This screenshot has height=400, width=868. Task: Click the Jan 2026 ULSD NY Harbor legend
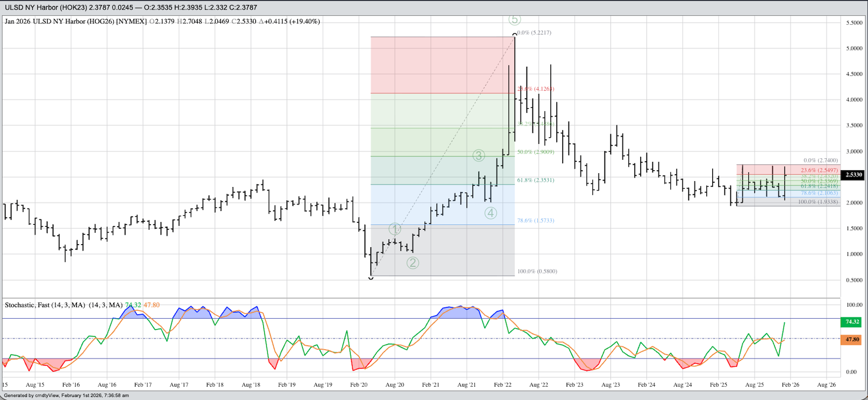coord(75,21)
